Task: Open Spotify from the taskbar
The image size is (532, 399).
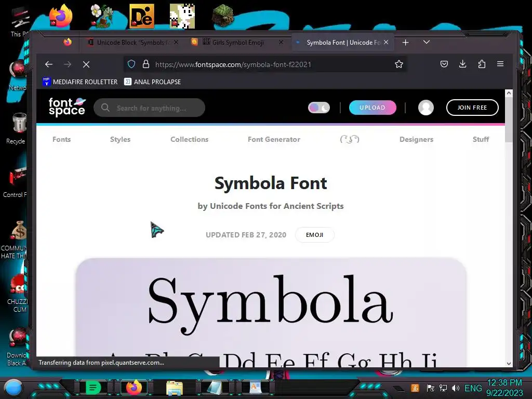Action: 93,388
